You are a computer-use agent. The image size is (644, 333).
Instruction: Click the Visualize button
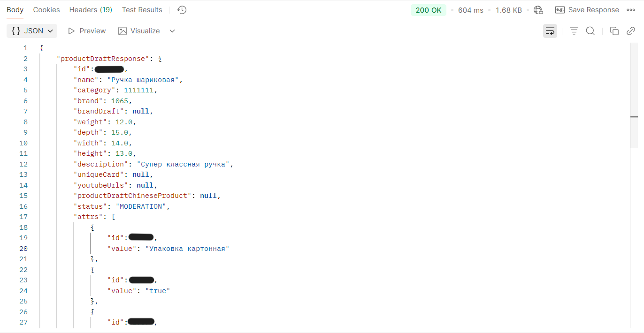coord(139,31)
